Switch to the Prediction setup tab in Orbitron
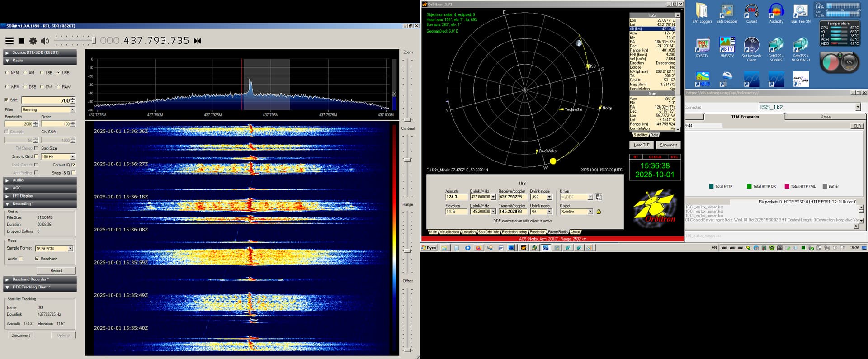Screen dimensions: 868x359 click(x=514, y=232)
